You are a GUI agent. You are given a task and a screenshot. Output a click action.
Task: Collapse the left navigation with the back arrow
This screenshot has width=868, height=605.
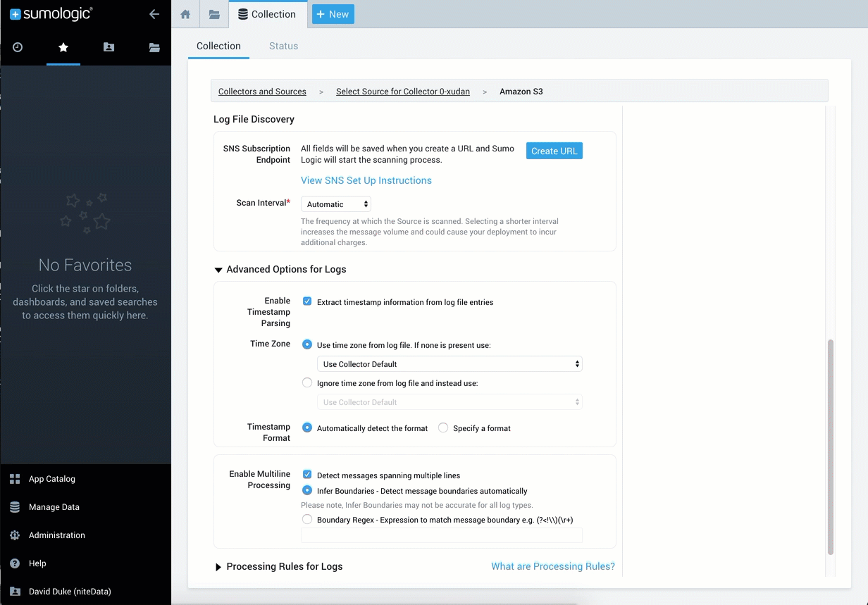click(x=154, y=14)
